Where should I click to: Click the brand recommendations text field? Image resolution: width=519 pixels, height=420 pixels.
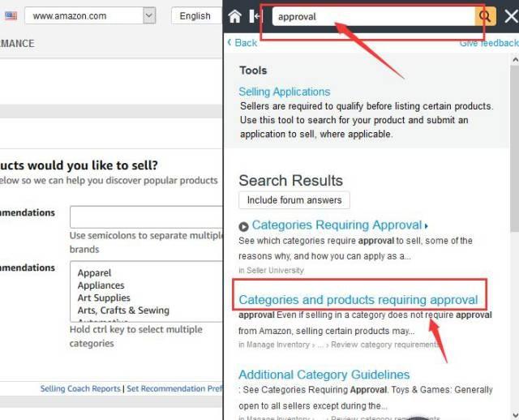click(146, 216)
